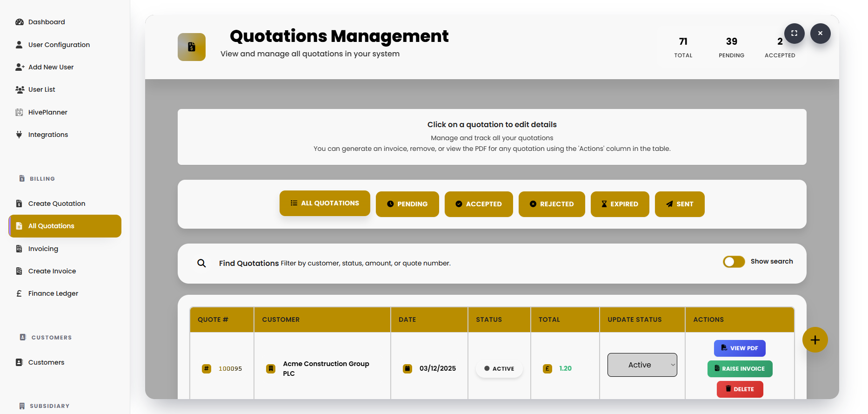The height and width of the screenshot is (414, 868).
Task: Click the User List group icon
Action: pyautogui.click(x=20, y=89)
